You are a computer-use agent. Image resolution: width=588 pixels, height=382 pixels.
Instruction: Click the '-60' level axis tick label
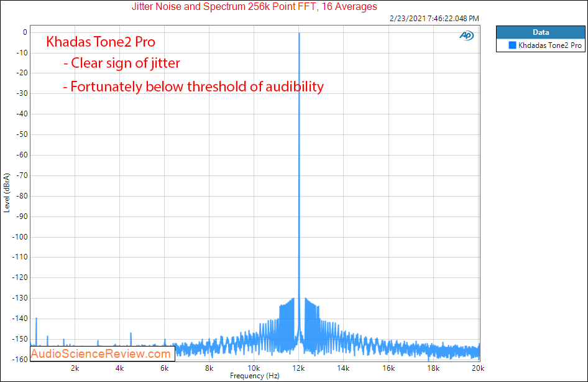pos(22,154)
